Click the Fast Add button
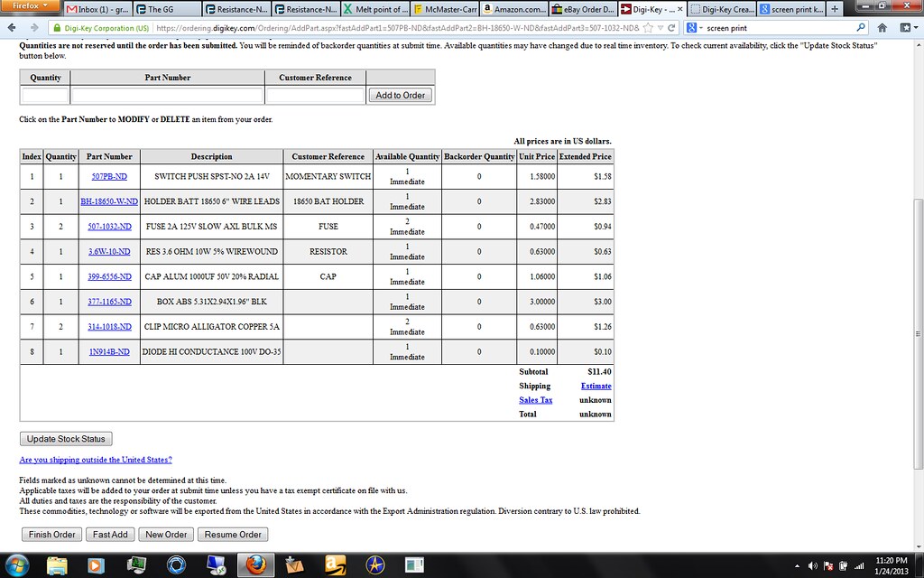Image resolution: width=924 pixels, height=578 pixels. click(110, 535)
